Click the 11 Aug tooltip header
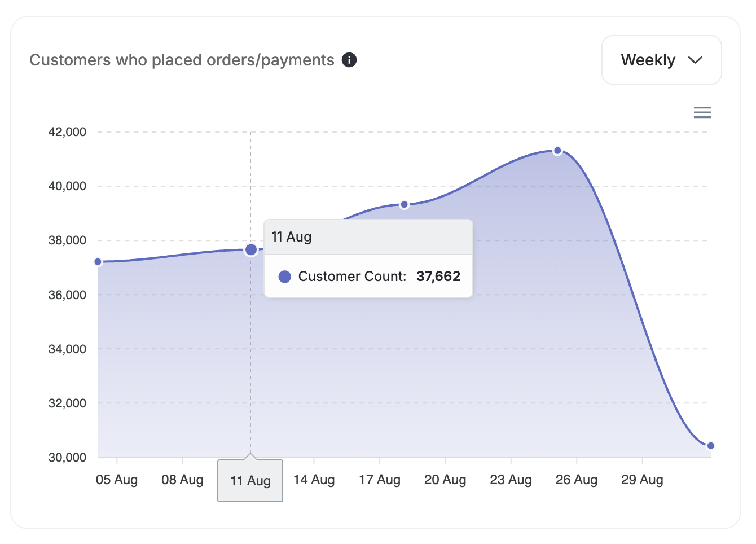756x544 pixels. click(x=291, y=236)
